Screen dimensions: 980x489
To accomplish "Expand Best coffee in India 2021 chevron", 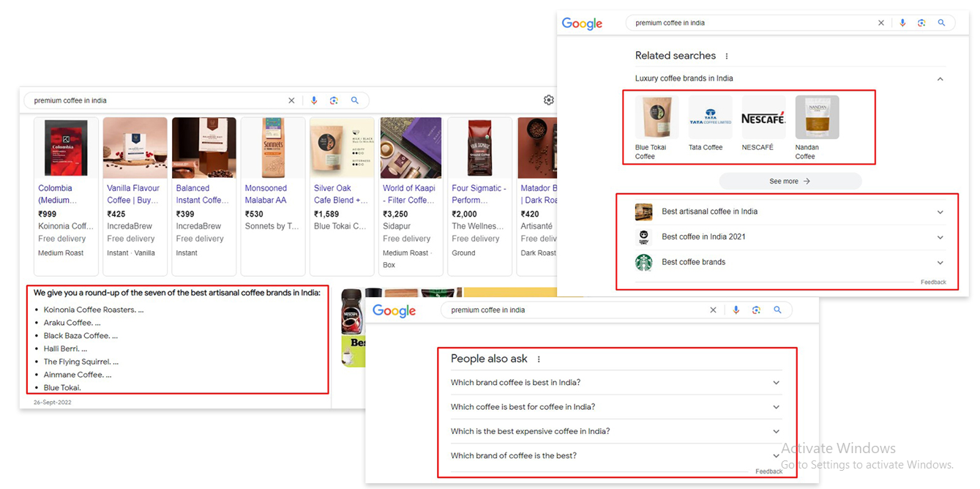I will (940, 237).
